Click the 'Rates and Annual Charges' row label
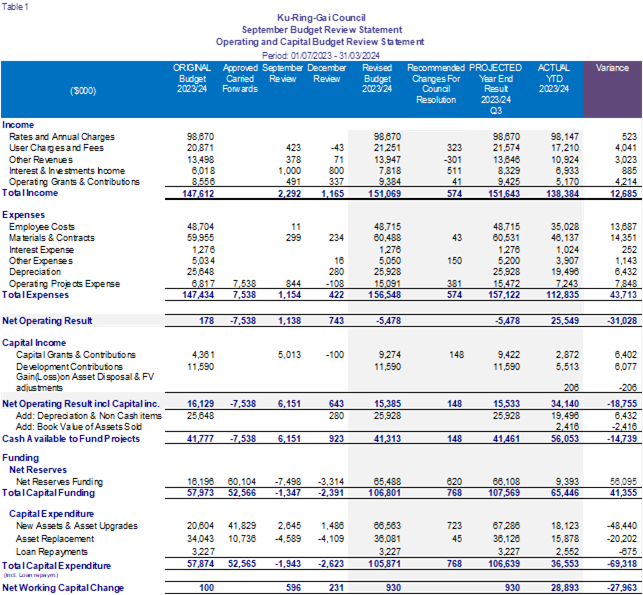This screenshot has width=643, height=595. (x=62, y=137)
